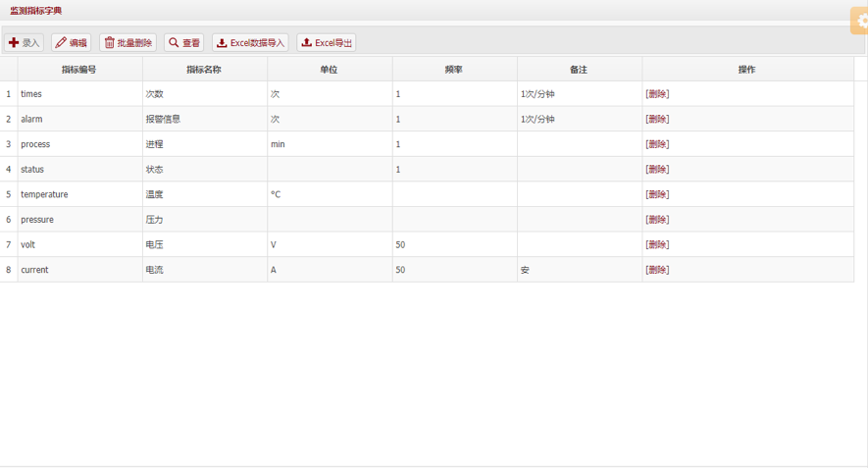Click the 频率 column header
This screenshot has width=868, height=468.
[454, 70]
